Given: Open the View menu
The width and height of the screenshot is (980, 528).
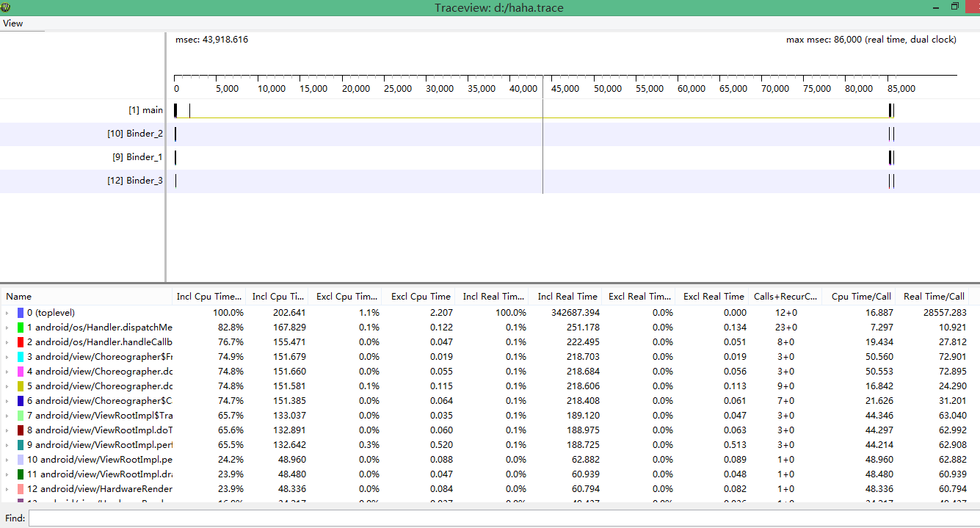Looking at the screenshot, I should (13, 23).
